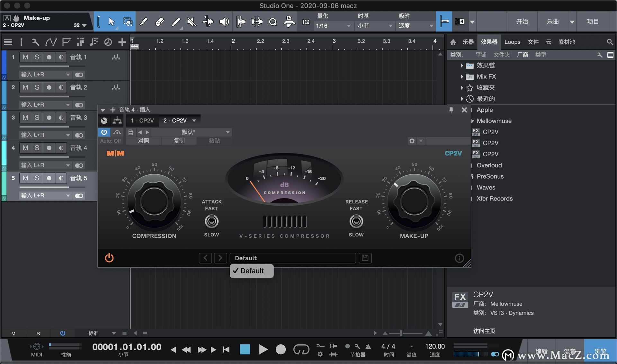The height and width of the screenshot is (364, 617).
Task: Sort browser by 厂商 vendor
Action: pyautogui.click(x=522, y=55)
